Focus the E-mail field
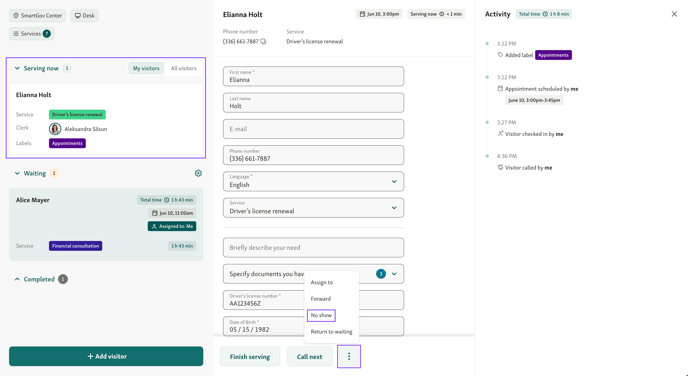This screenshot has height=376, width=688. (x=313, y=129)
